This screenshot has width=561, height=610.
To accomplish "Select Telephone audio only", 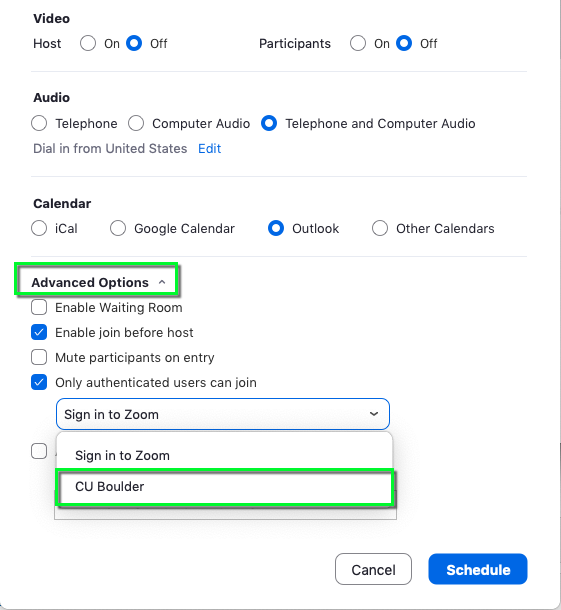I will coord(39,123).
